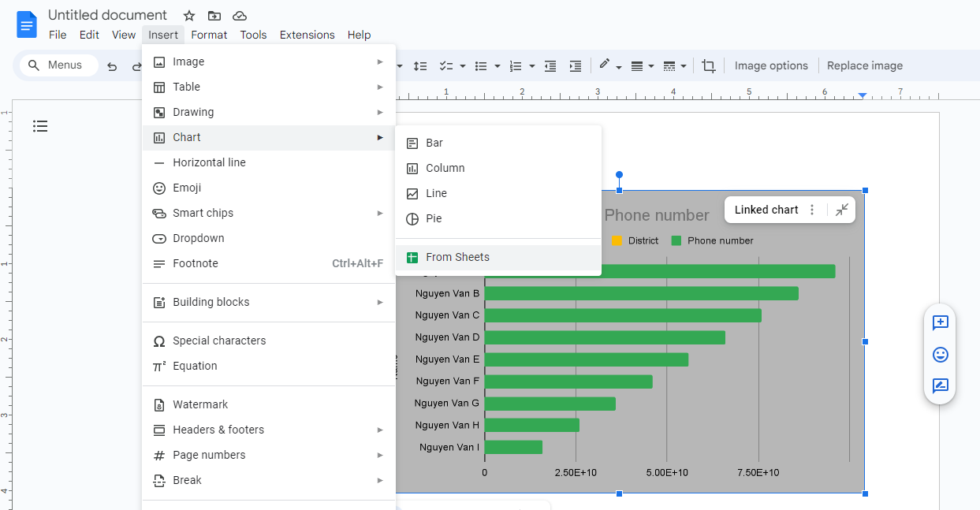Click the move to folder icon

[214, 16]
